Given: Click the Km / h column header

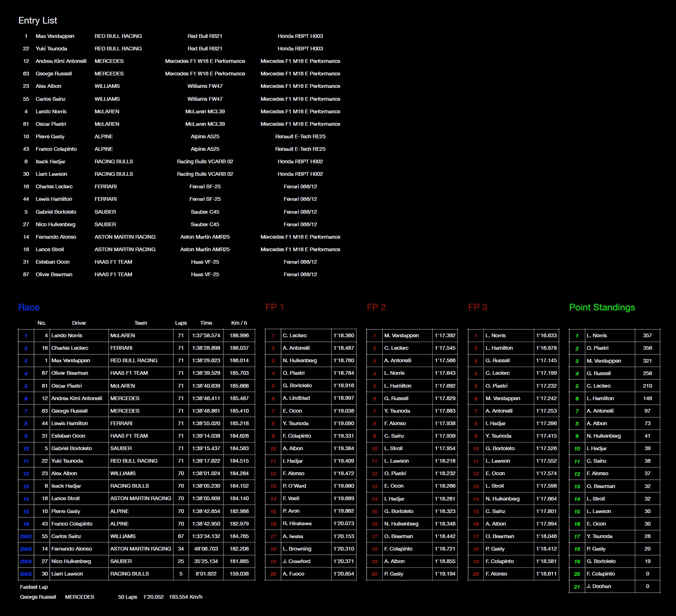Looking at the screenshot, I should pyautogui.click(x=239, y=323).
